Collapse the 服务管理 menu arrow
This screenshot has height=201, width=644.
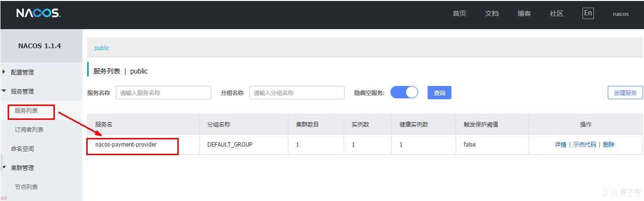[x=4, y=91]
